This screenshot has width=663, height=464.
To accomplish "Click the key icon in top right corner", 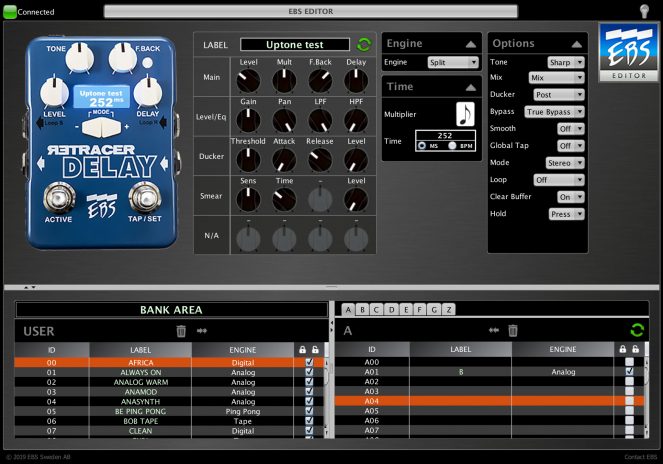I will click(x=645, y=11).
